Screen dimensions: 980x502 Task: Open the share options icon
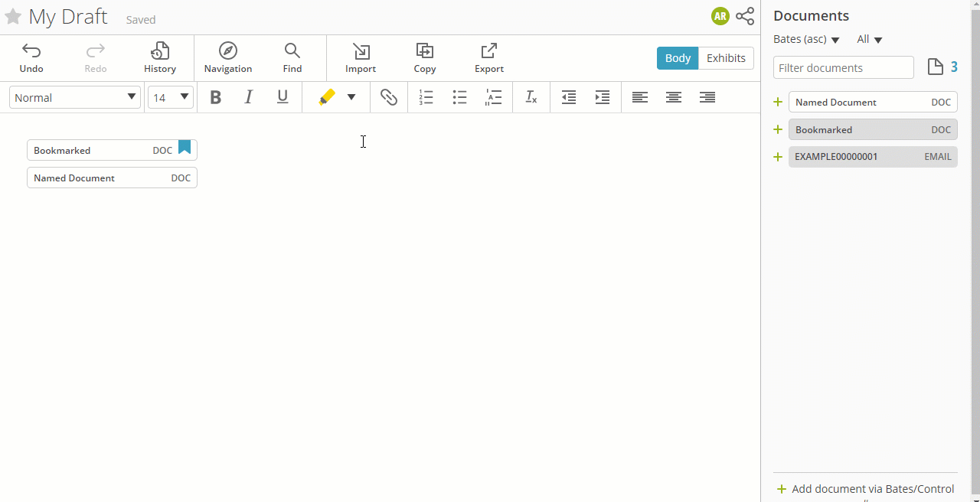[745, 16]
